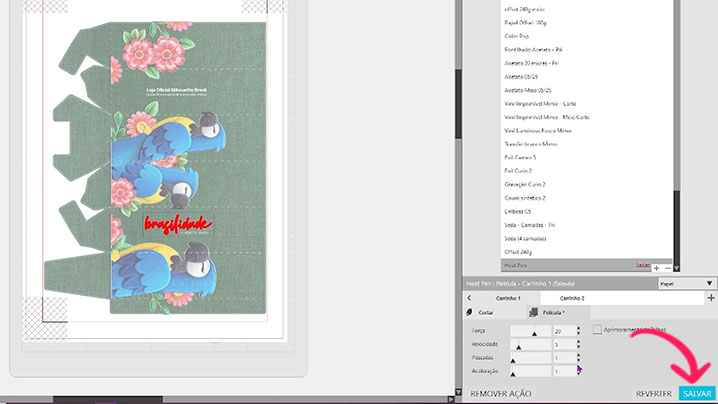Click the REVERTER button
This screenshot has width=718, height=404.
point(653,393)
